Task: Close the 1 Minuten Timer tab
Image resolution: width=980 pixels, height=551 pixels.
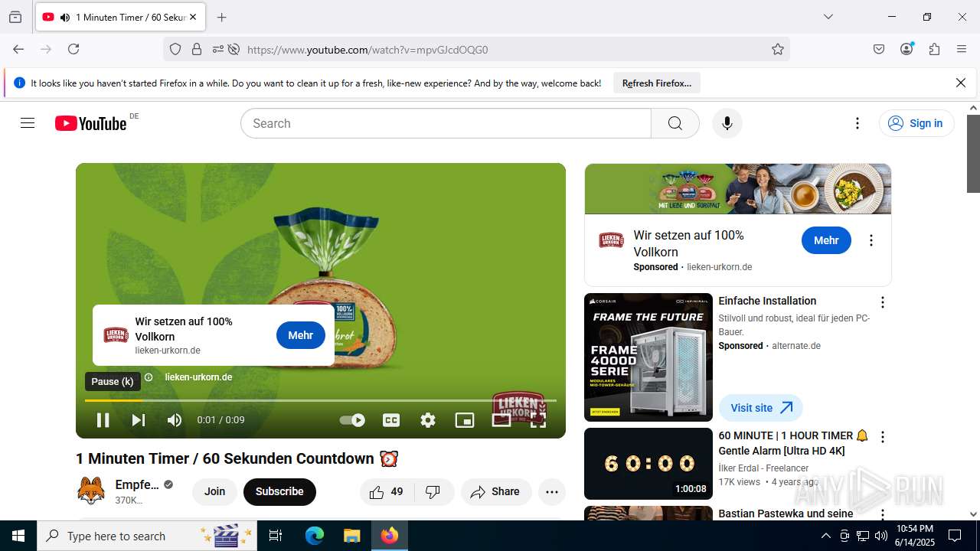Action: point(192,17)
